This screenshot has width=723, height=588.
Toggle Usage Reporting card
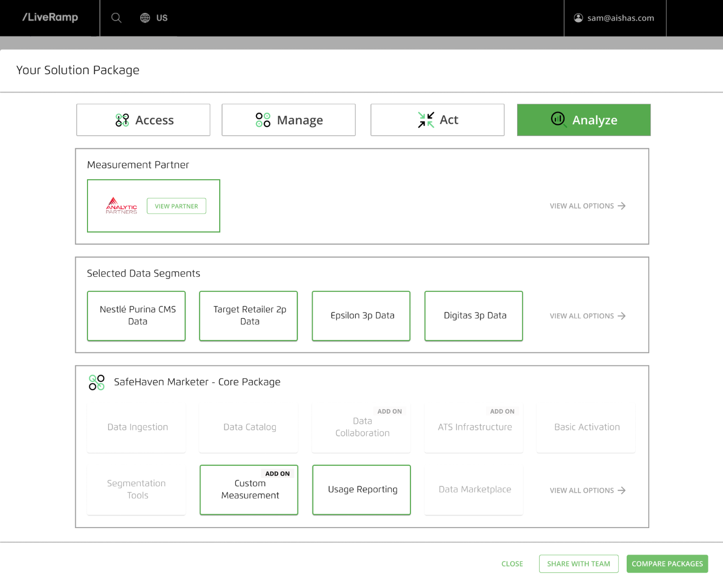[x=362, y=490]
